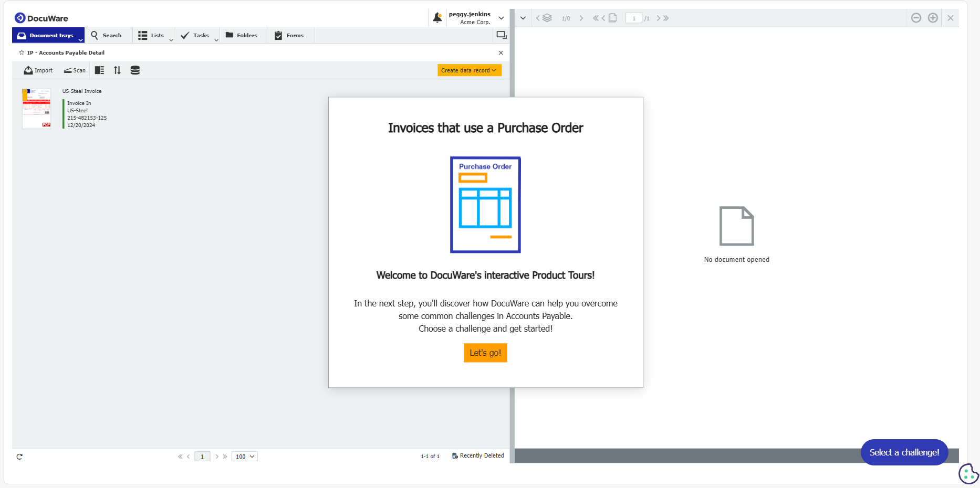The height and width of the screenshot is (488, 980).
Task: Click the Purchase Order illustration
Action: tap(485, 205)
